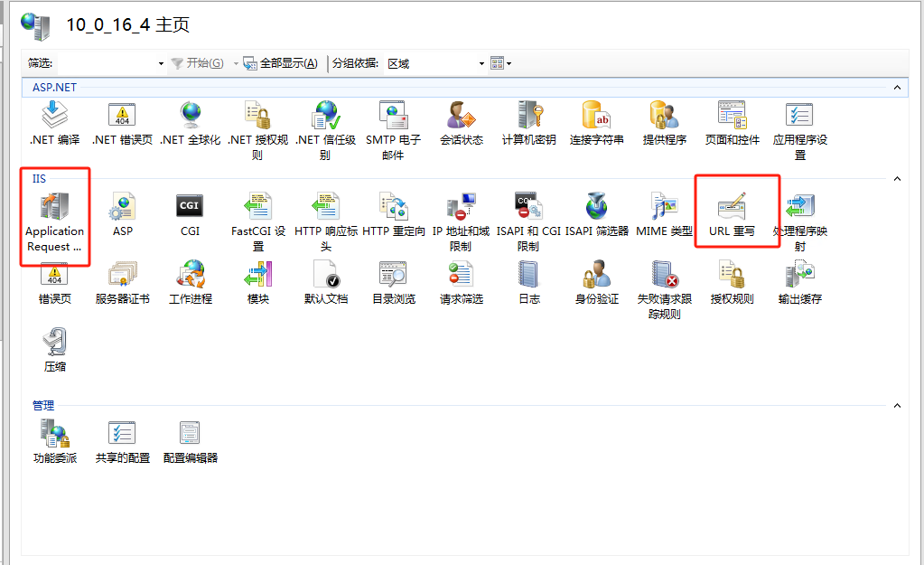Collapse the IIS group
The width and height of the screenshot is (924, 565).
tap(897, 179)
